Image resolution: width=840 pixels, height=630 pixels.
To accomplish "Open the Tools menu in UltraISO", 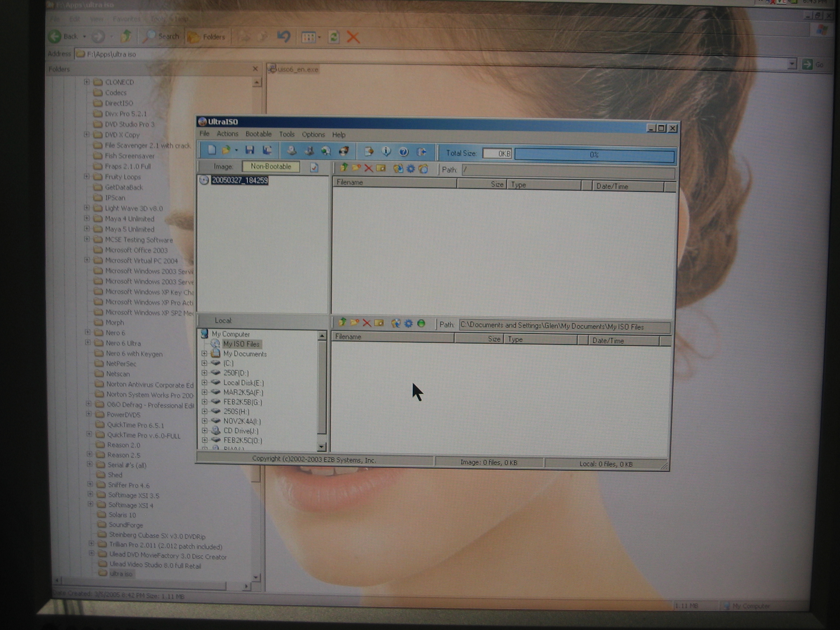I will pyautogui.click(x=287, y=135).
